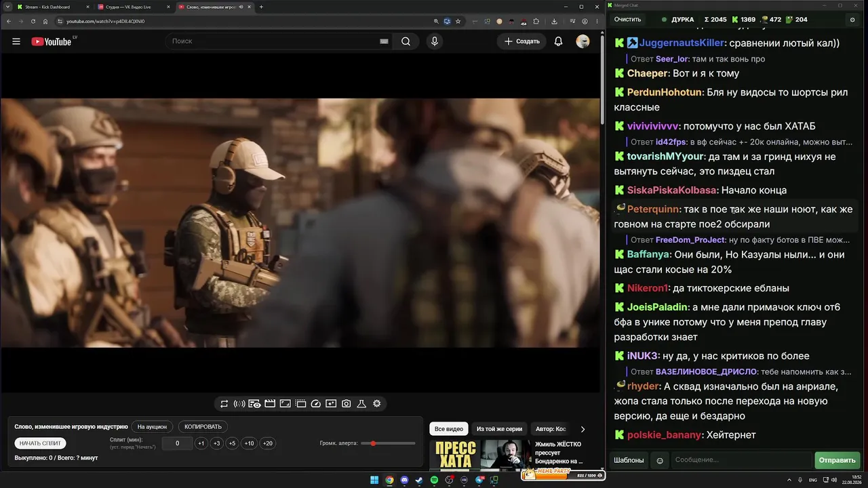Viewport: 868px width, 488px height.
Task: Toggle the dashed-window icon in player toolbar
Action: (300, 404)
